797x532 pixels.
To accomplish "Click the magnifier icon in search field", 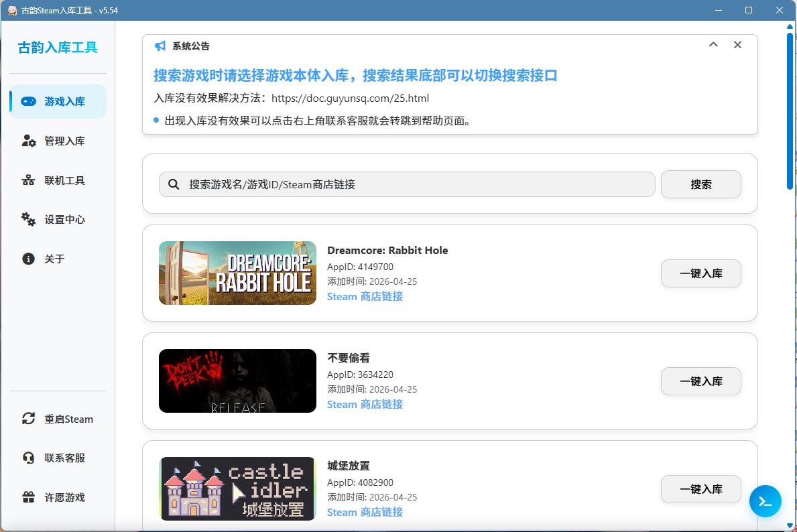I will [174, 184].
